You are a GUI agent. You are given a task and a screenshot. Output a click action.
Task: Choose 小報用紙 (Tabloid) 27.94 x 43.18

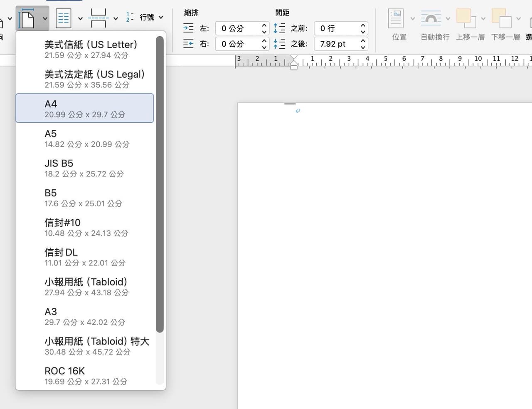pos(85,286)
